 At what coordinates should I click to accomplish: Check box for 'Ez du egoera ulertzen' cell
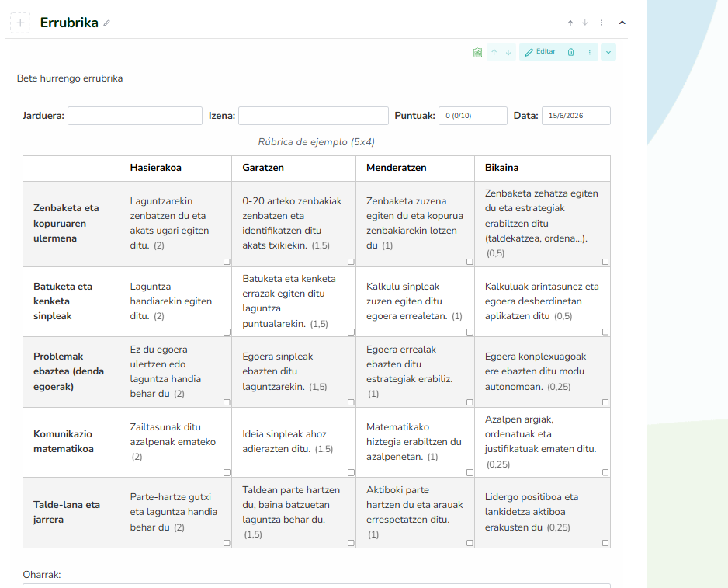tap(227, 402)
